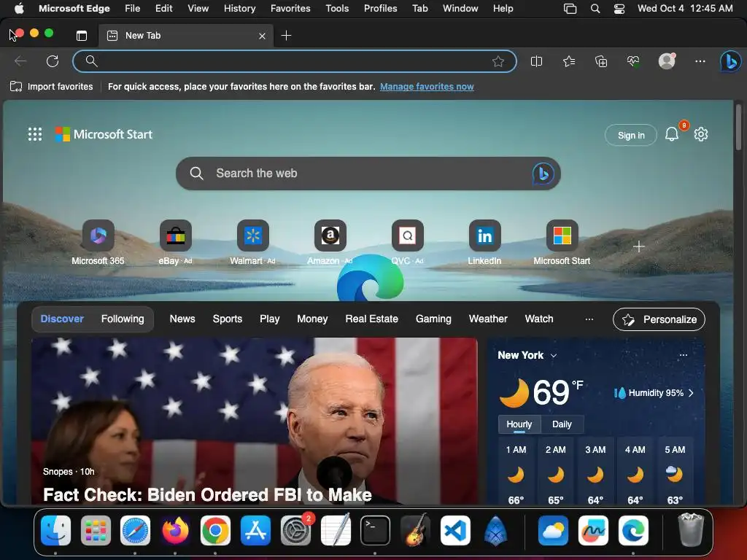The height and width of the screenshot is (560, 747).
Task: Refresh the page with reload icon
Action: tap(53, 61)
